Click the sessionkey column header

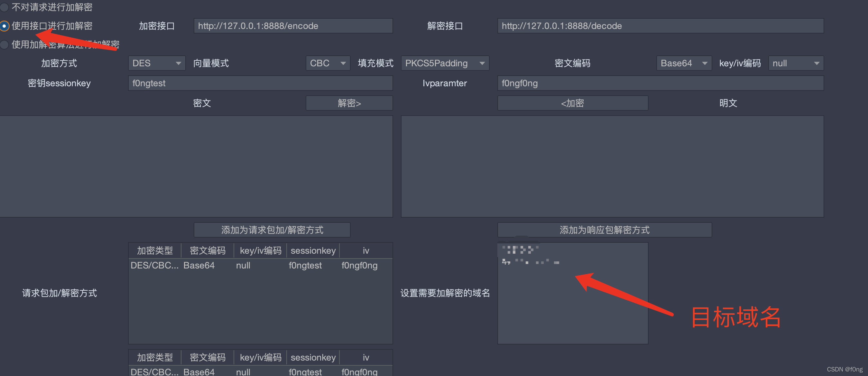point(313,250)
